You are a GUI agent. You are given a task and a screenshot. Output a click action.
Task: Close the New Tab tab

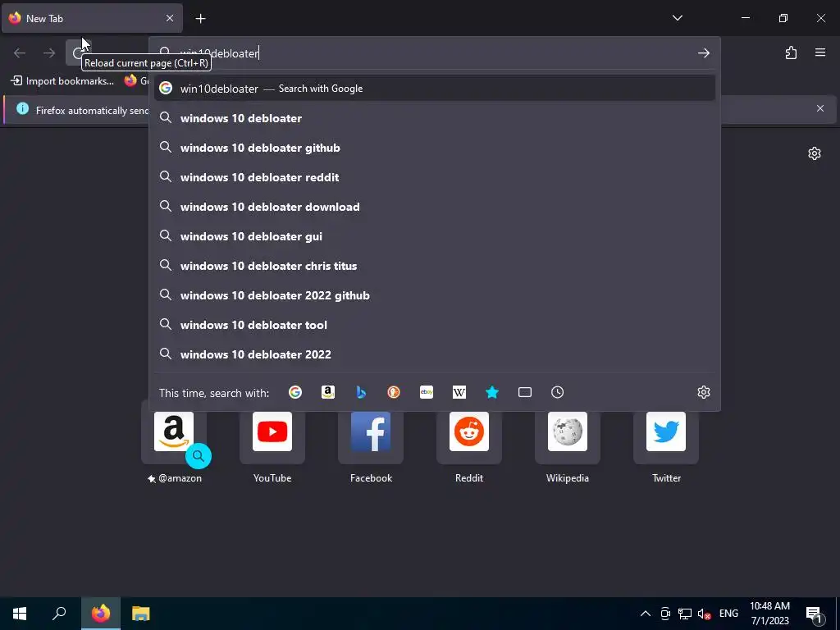coord(169,18)
